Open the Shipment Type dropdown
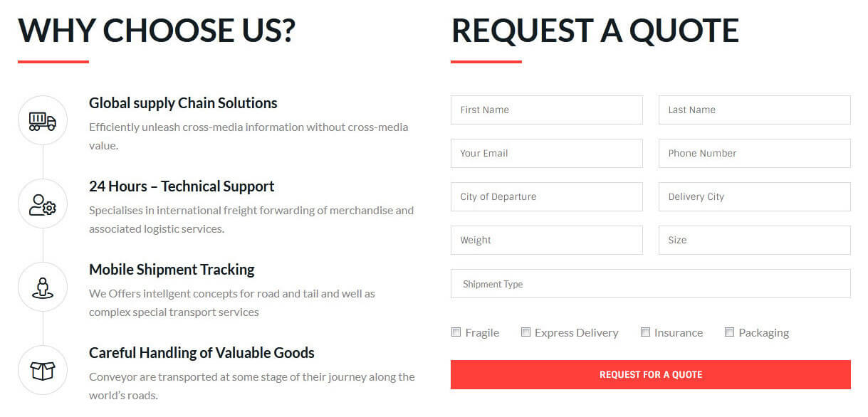868x417 pixels. [650, 284]
